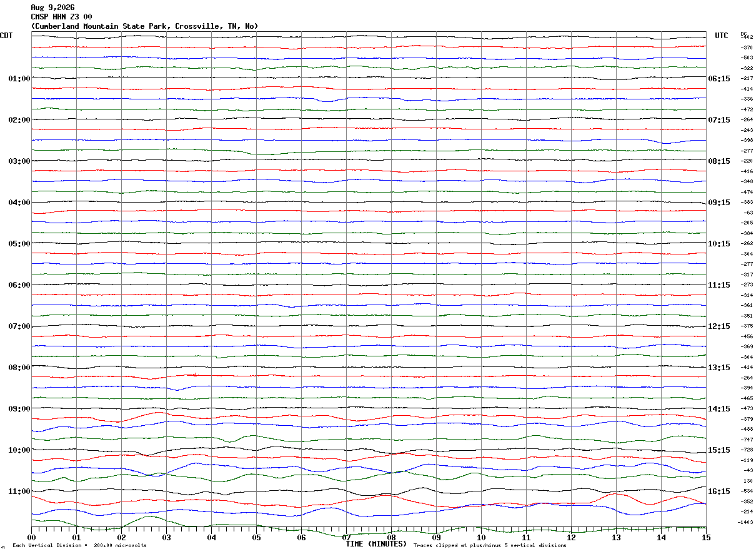Screen dimensions: 756x554
Task: Select the '01:00' CDT time label
Action: (x=19, y=79)
